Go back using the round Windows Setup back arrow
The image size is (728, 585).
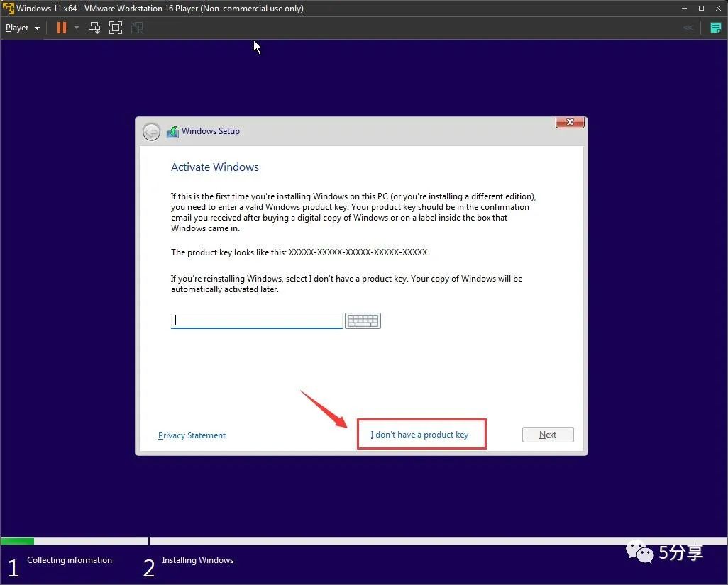(x=151, y=132)
